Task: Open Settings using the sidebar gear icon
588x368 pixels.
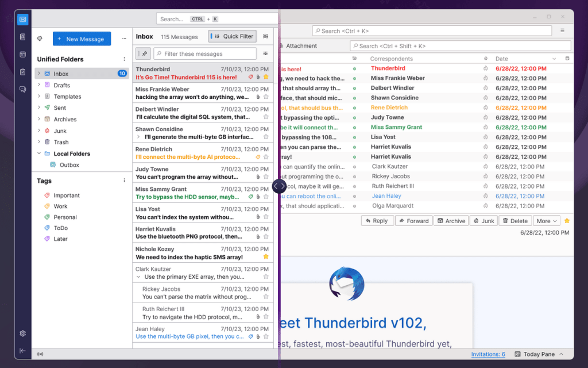Action: click(22, 333)
